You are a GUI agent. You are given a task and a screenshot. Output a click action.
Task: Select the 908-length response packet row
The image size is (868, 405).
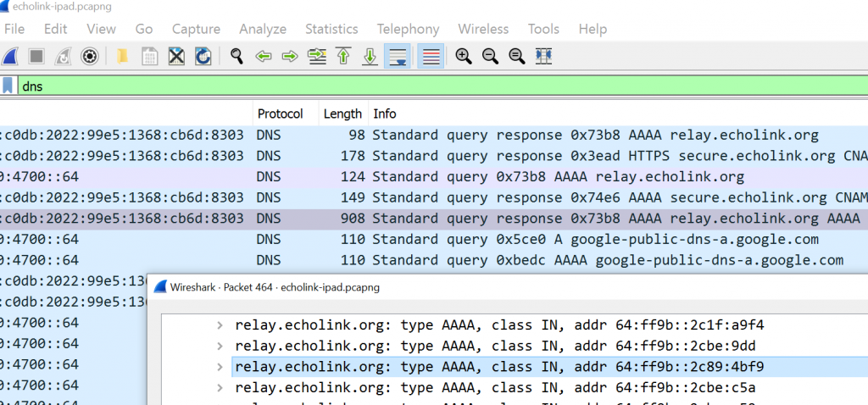click(x=434, y=219)
